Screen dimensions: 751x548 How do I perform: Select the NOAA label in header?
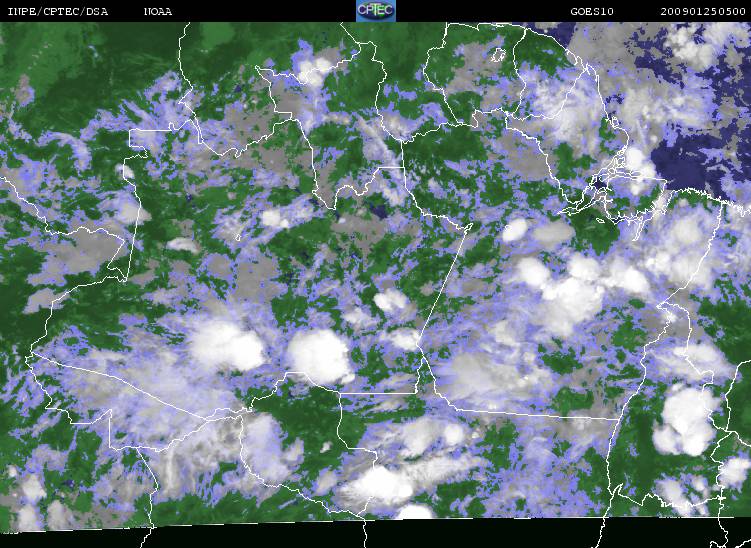pyautogui.click(x=158, y=11)
